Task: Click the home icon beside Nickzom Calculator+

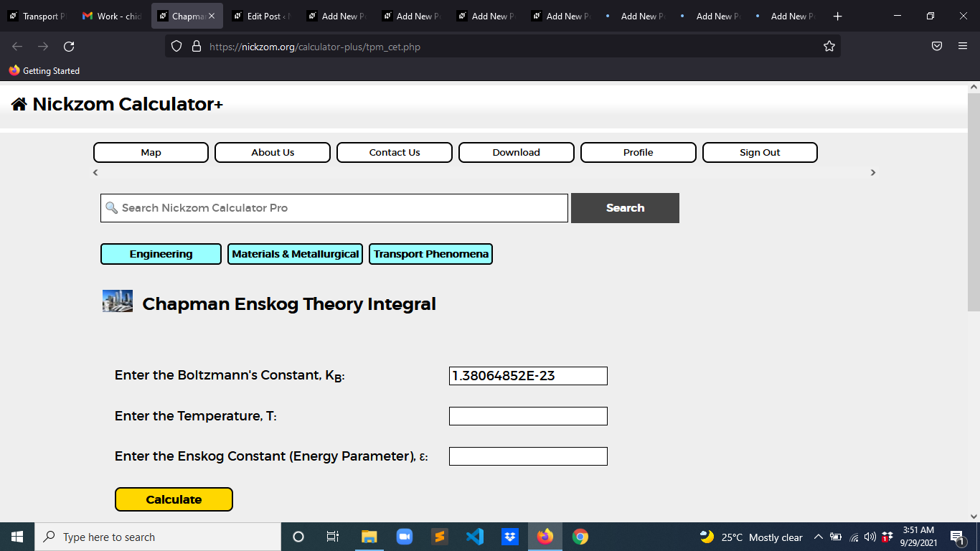Action: tap(19, 105)
